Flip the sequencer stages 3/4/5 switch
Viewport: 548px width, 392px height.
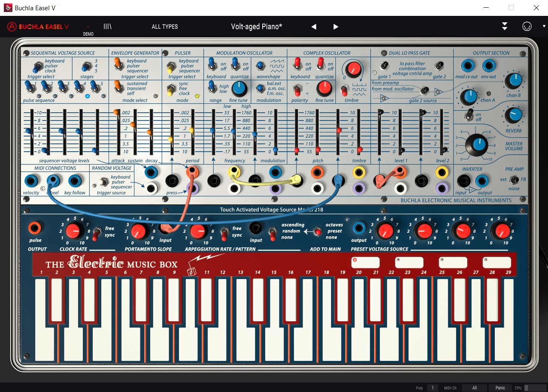pyautogui.click(x=88, y=67)
